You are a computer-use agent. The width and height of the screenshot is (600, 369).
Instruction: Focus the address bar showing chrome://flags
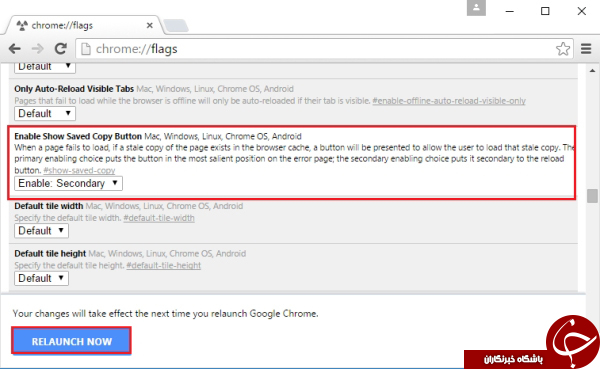coord(324,49)
